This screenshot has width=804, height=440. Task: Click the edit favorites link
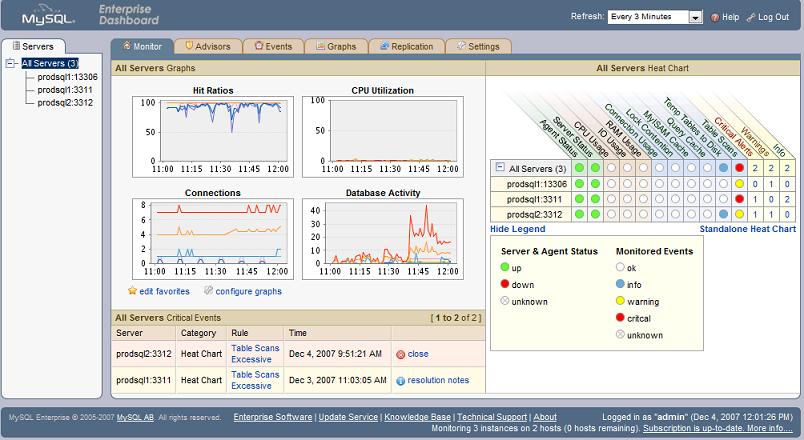164,291
